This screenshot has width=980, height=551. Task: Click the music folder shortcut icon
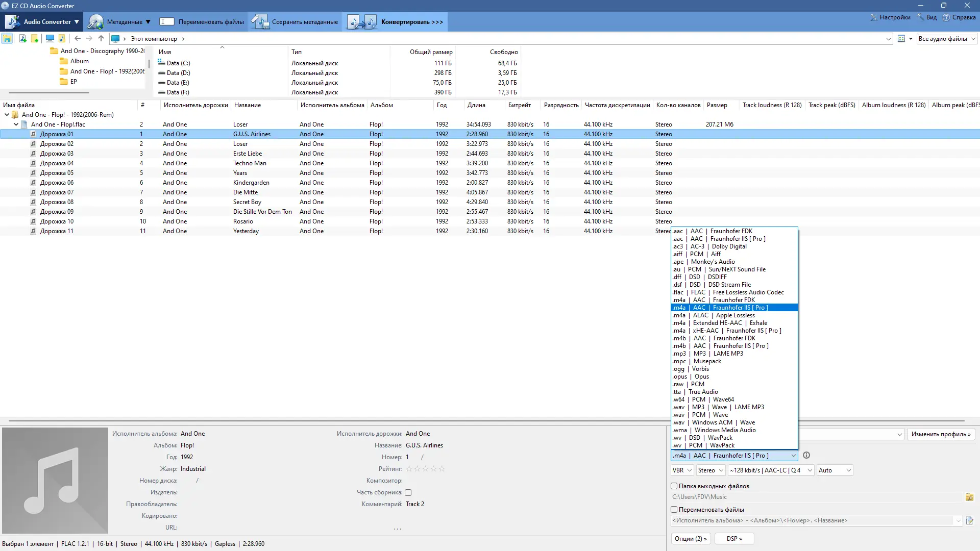[62, 38]
